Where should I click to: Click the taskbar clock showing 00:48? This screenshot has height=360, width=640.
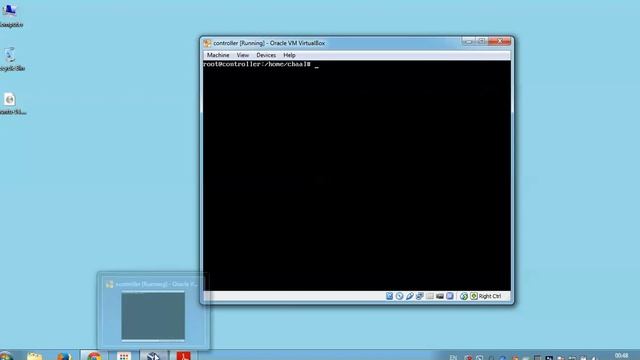pyautogui.click(x=621, y=356)
